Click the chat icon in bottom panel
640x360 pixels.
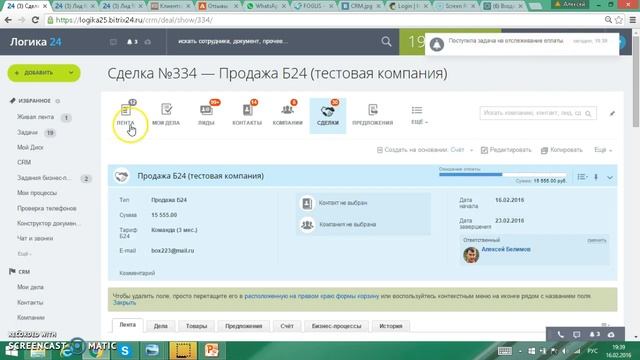577,335
